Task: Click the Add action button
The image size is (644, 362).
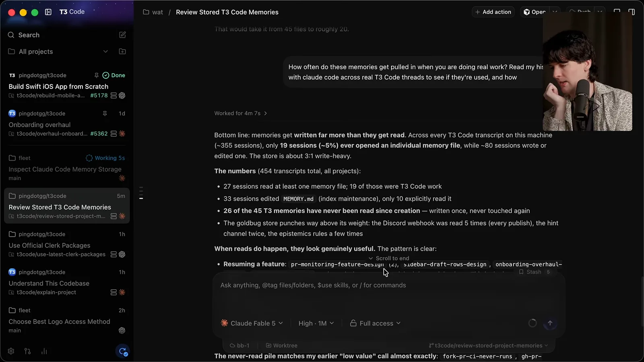Action: [x=493, y=12]
